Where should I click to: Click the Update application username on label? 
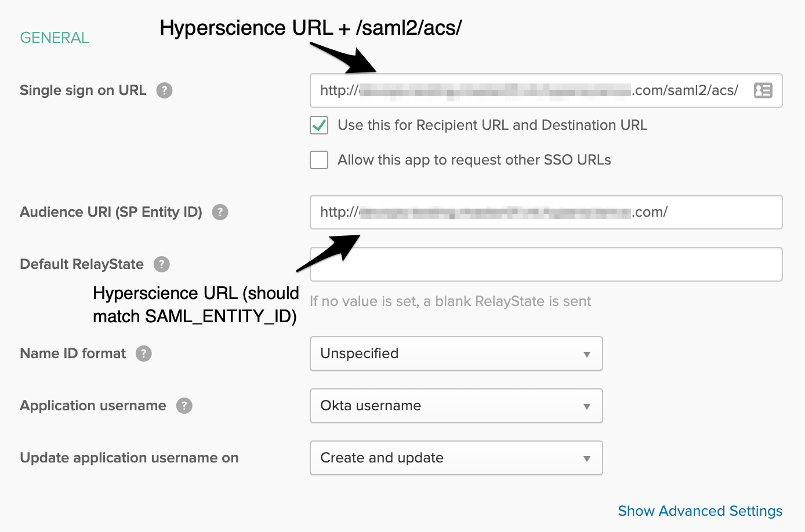click(x=129, y=458)
